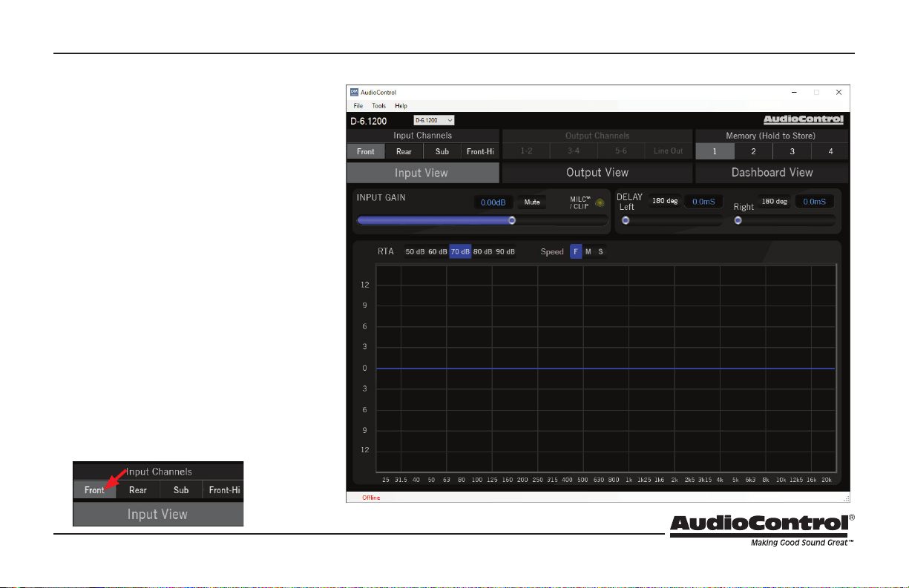Set RTA range to 80 dB

pyautogui.click(x=483, y=251)
